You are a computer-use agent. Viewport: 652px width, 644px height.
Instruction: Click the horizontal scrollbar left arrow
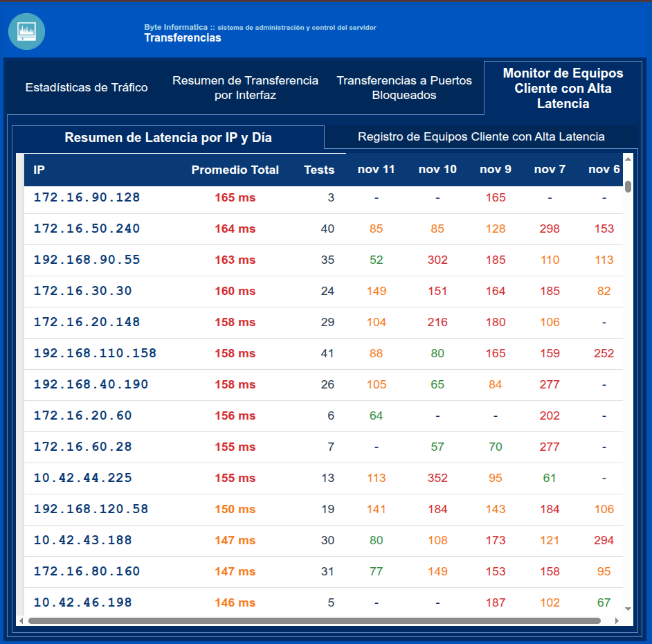(x=21, y=620)
